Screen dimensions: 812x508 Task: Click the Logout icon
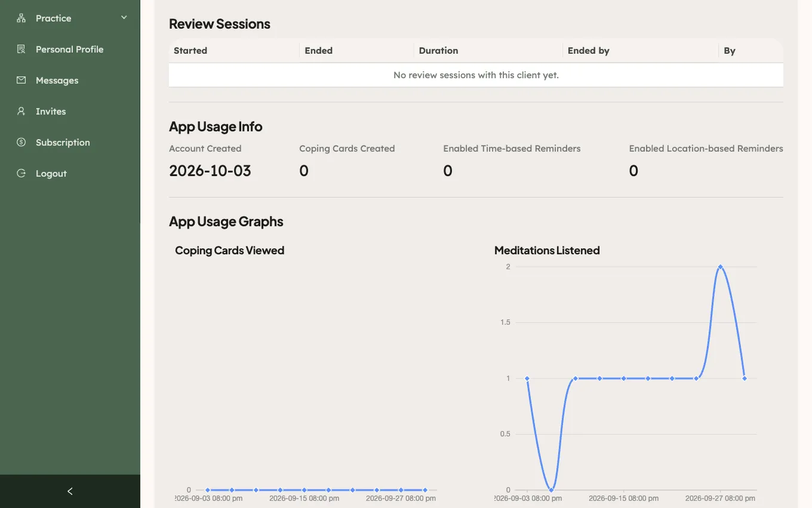point(21,173)
